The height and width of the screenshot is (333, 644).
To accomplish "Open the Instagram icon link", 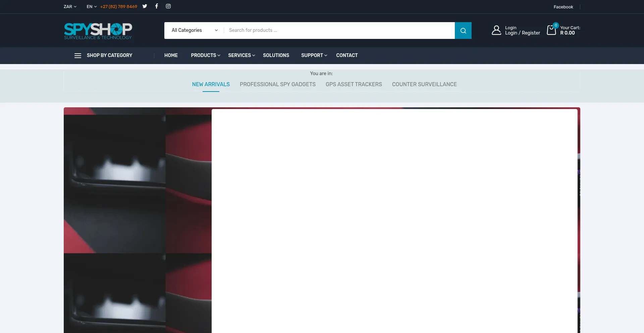I will [168, 6].
